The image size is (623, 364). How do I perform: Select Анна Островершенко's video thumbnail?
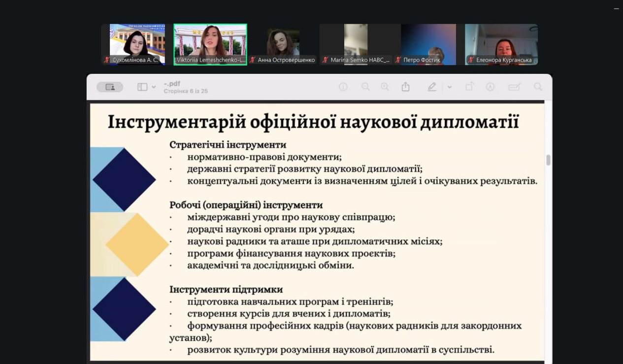[x=283, y=44]
